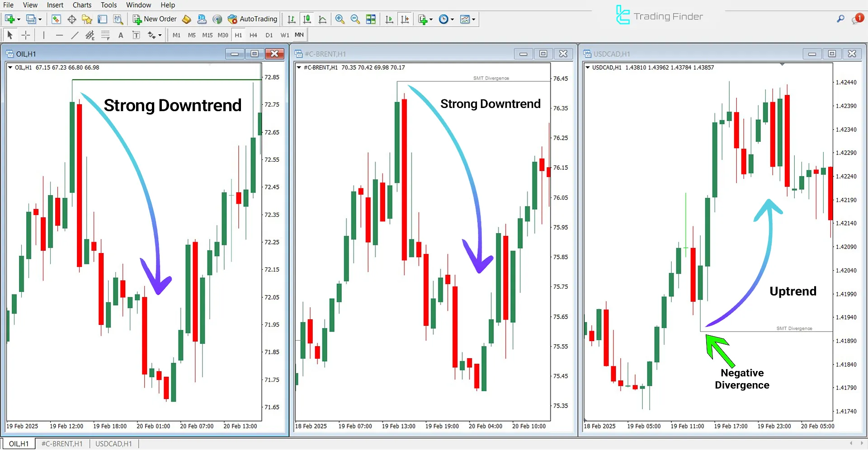
Task: Zoom in on the chart
Action: [x=340, y=19]
